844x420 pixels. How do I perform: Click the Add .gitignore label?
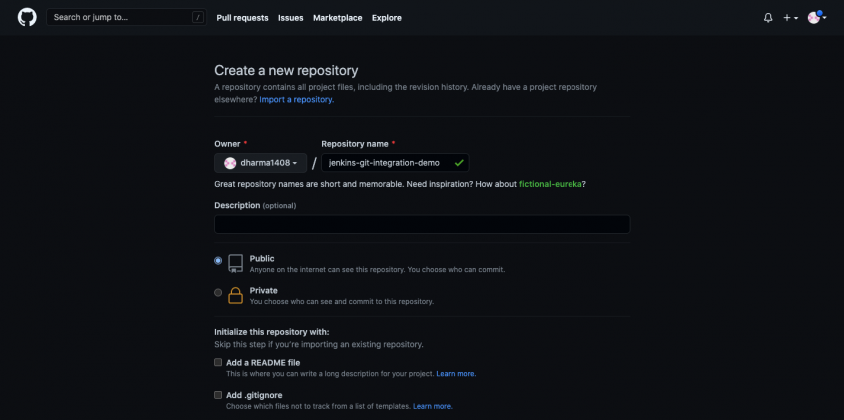254,395
